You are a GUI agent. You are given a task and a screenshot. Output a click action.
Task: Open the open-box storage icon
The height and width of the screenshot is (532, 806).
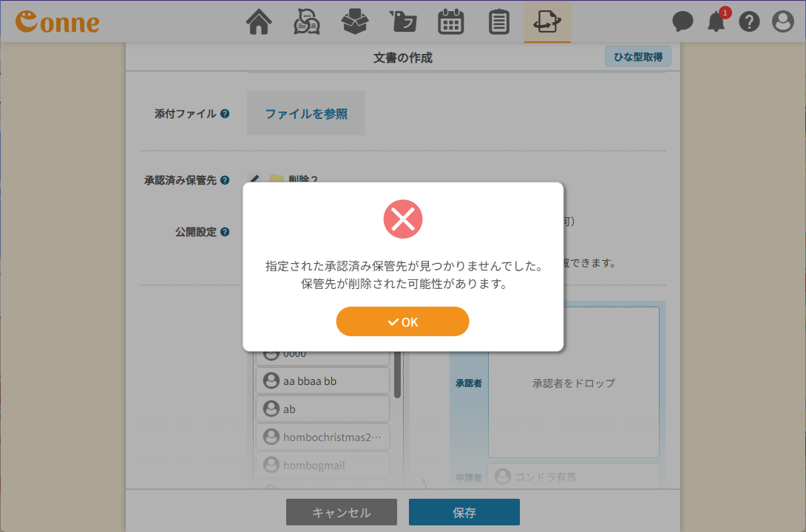(x=354, y=22)
